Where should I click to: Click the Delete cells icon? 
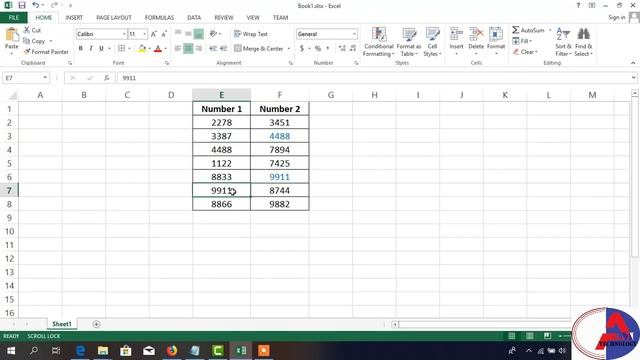pyautogui.click(x=476, y=34)
